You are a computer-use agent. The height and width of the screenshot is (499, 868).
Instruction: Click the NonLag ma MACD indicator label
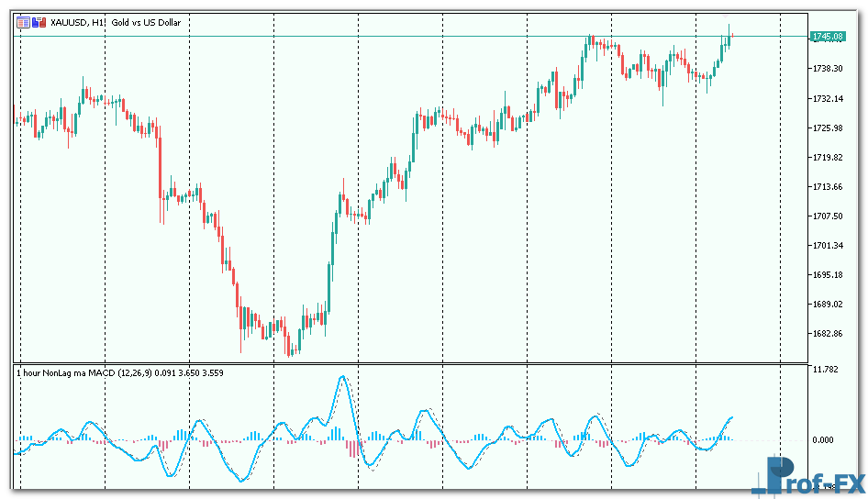coord(83,372)
